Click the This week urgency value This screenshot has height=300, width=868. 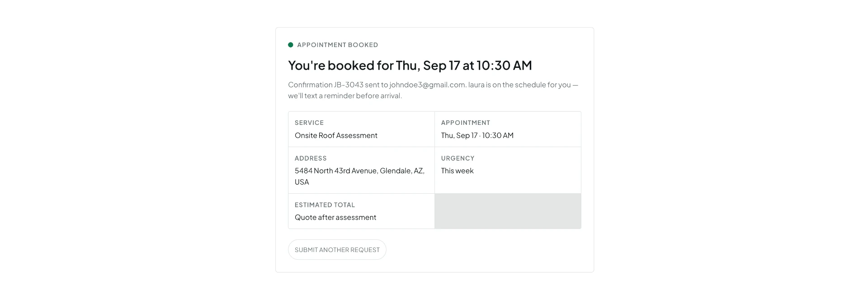pyautogui.click(x=457, y=171)
